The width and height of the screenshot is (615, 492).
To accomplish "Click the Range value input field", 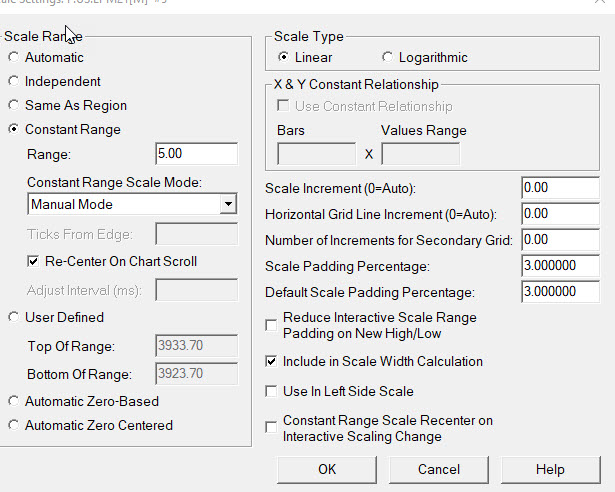I will 196,154.
